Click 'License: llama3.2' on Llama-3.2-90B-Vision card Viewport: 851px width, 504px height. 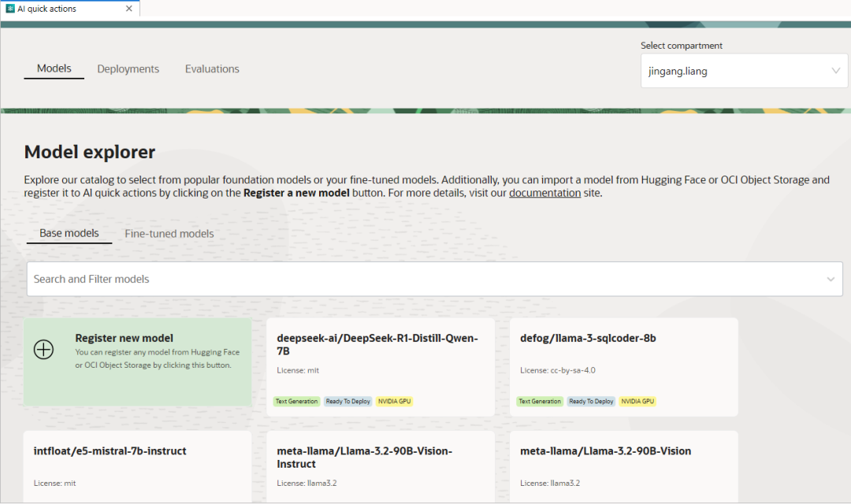550,484
